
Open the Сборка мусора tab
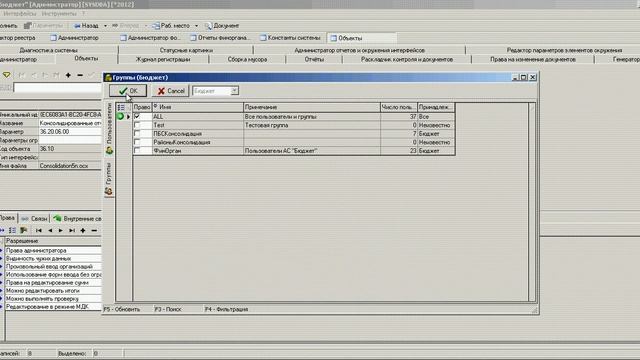[x=247, y=60]
